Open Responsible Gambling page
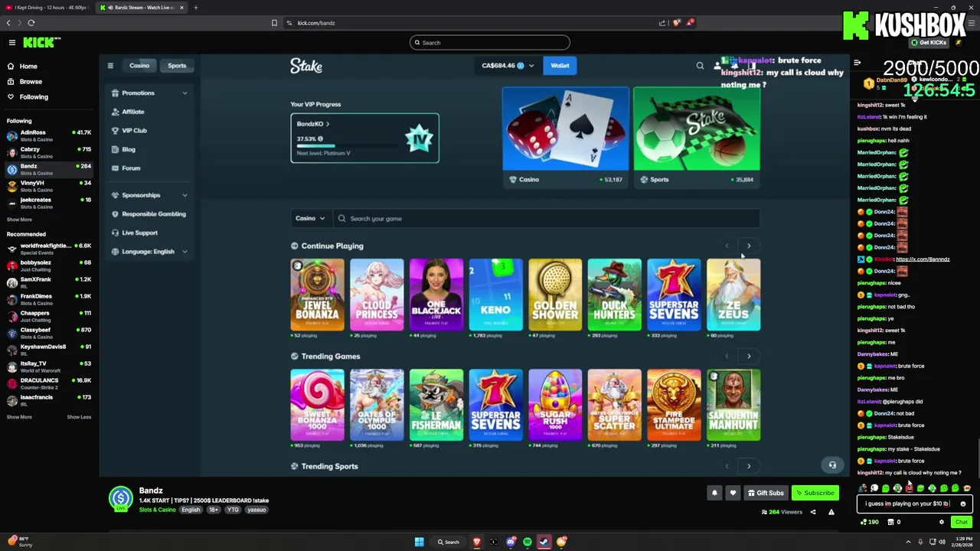 [153, 214]
